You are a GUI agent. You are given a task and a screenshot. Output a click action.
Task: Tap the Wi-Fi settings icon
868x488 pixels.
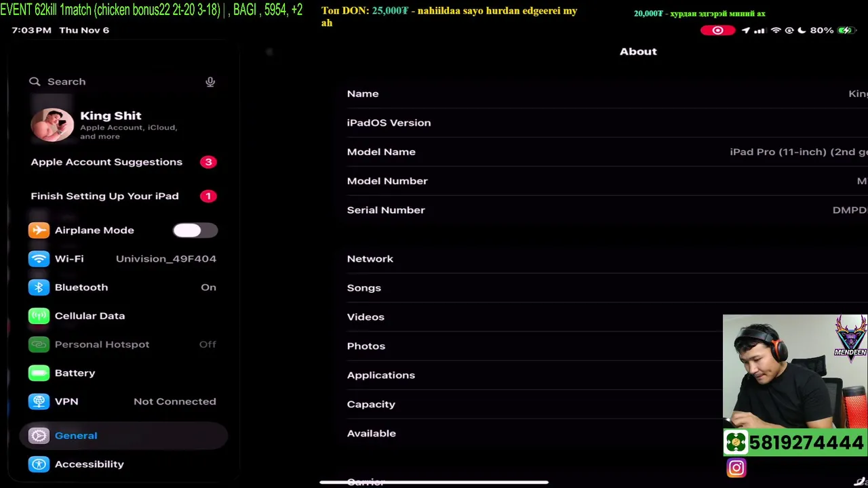pos(39,259)
